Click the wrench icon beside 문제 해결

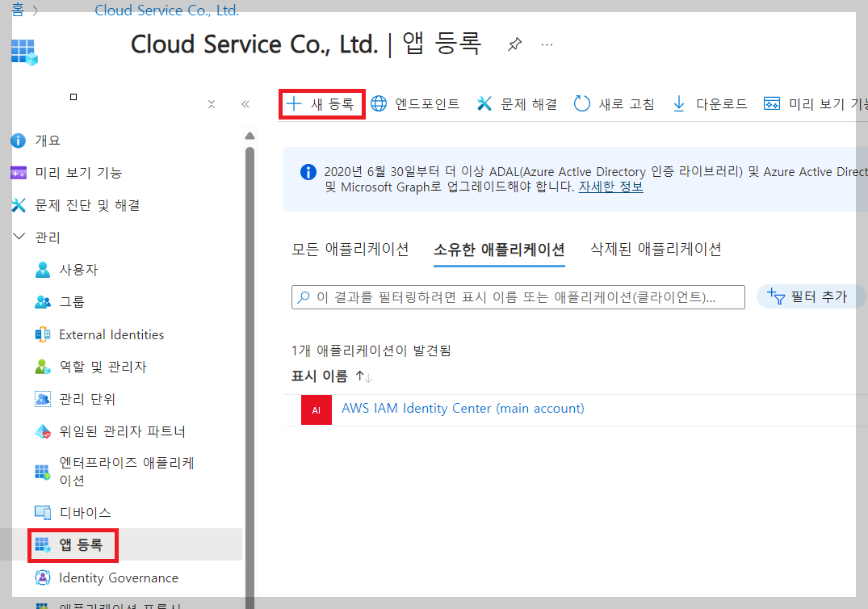coord(484,103)
